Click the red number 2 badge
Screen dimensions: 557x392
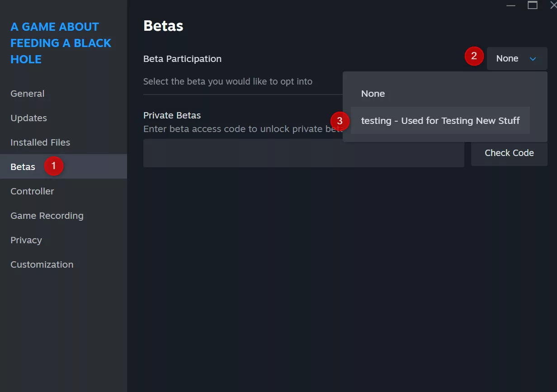pyautogui.click(x=474, y=56)
